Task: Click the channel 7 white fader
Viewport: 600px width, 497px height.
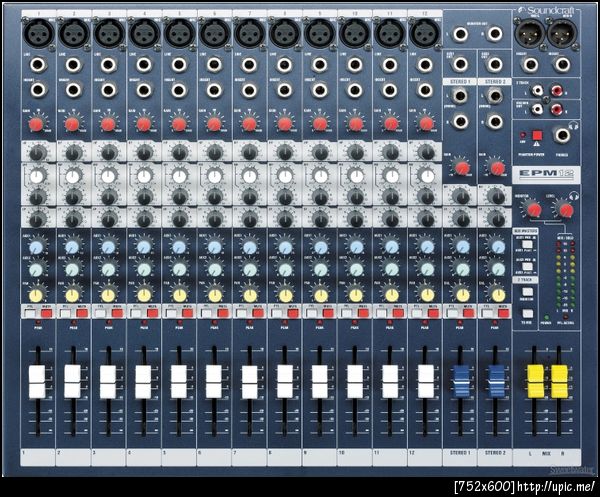Action: coord(249,381)
